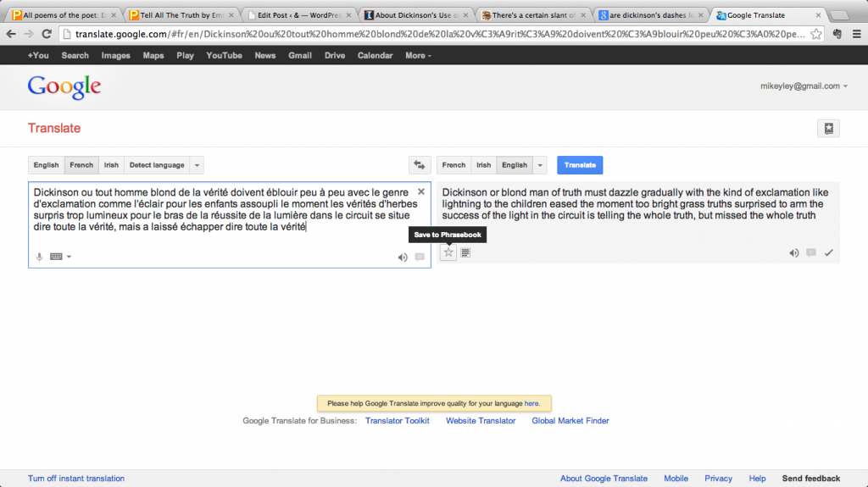Open Website Translator link
This screenshot has height=487, width=868.
coord(481,421)
